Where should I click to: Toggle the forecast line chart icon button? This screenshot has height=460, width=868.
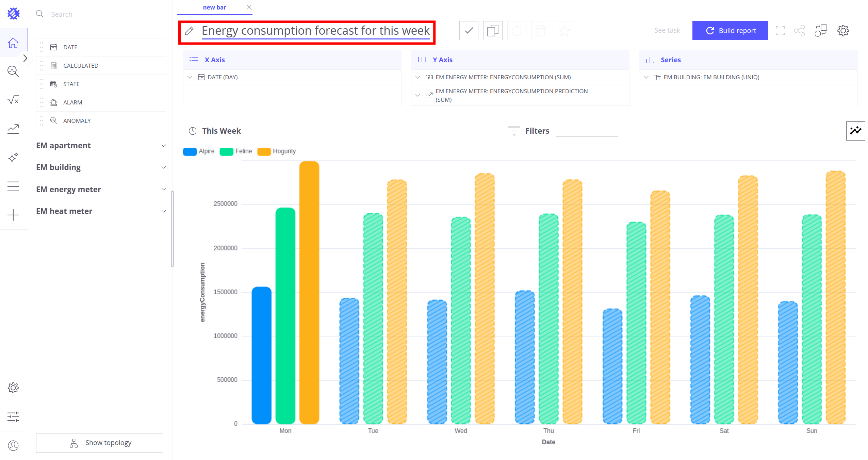click(x=855, y=131)
